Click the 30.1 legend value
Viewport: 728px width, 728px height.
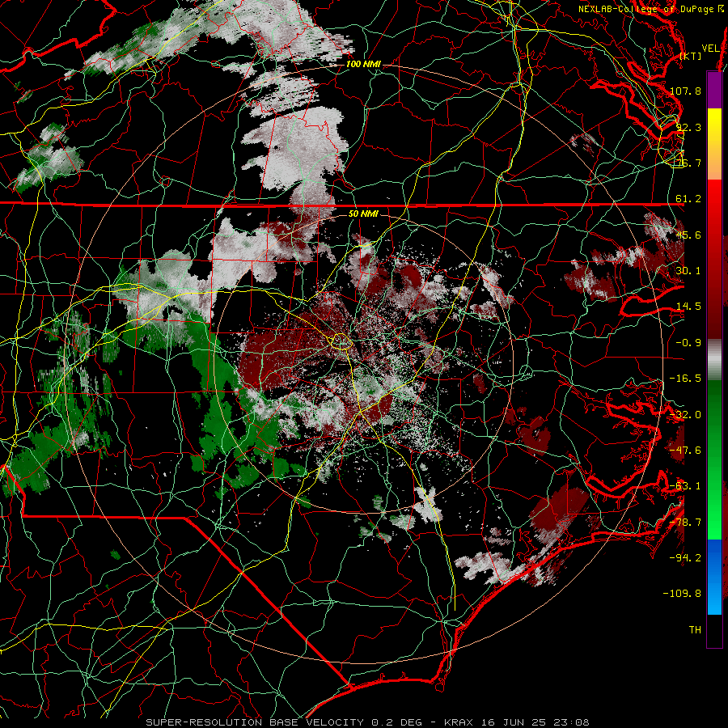(x=688, y=271)
